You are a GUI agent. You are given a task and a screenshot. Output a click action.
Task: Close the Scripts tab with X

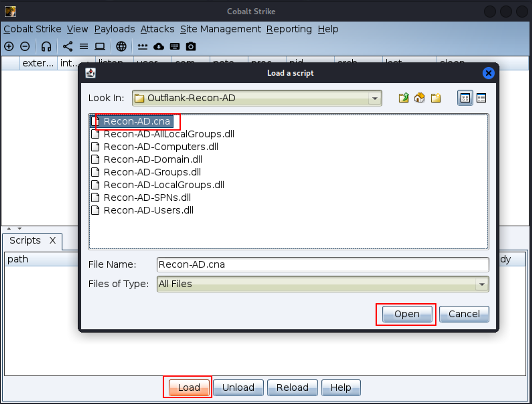[x=53, y=240]
